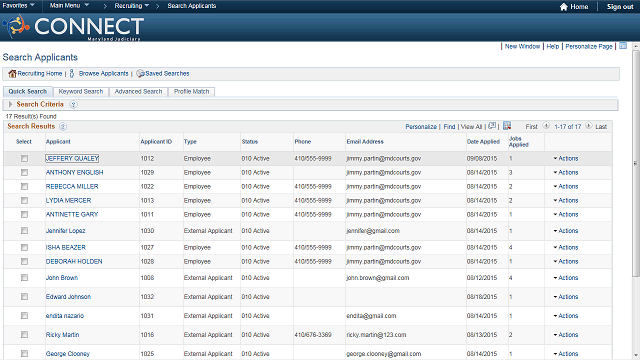Open the Recruiting Home icon link
640x360 pixels.
pos(12,73)
